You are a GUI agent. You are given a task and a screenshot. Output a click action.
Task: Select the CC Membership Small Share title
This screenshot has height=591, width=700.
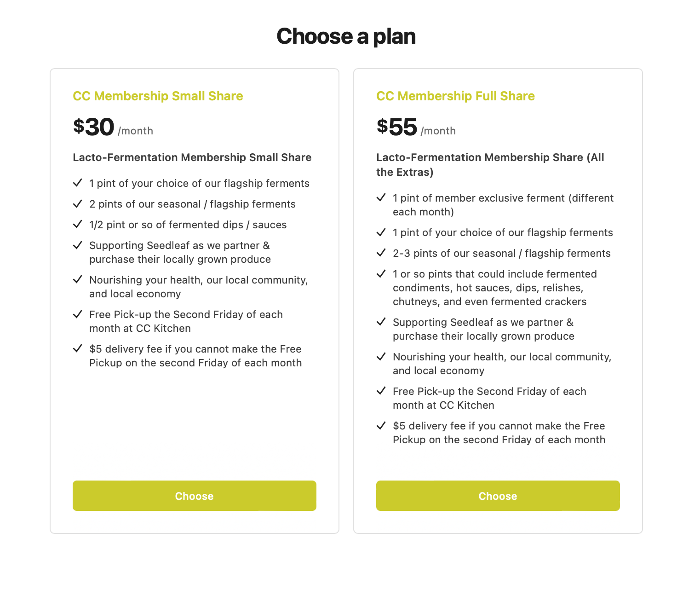[158, 96]
